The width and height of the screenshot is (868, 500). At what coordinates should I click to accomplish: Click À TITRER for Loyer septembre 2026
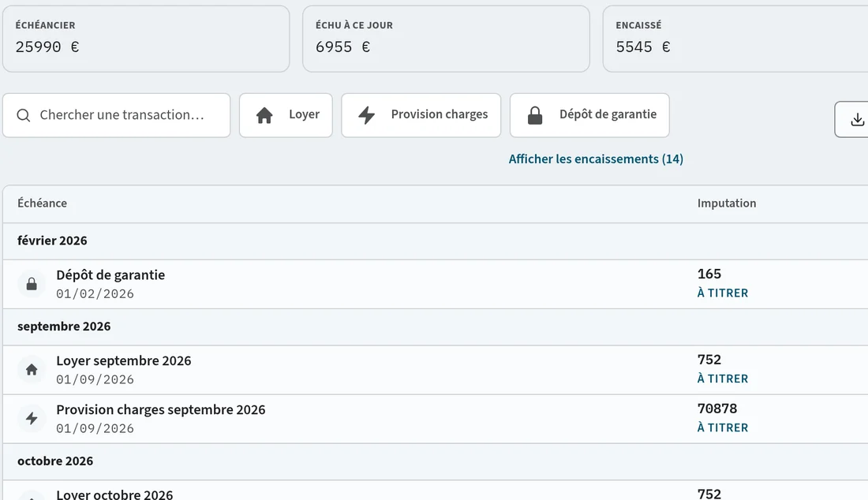click(x=722, y=379)
